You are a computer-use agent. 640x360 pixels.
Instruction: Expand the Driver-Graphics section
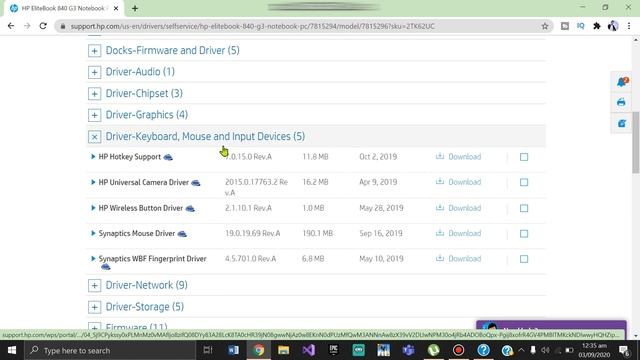(94, 115)
